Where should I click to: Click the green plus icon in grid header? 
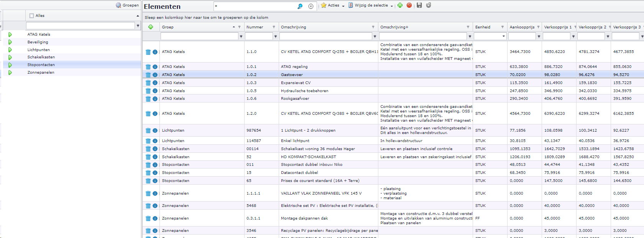click(x=151, y=27)
